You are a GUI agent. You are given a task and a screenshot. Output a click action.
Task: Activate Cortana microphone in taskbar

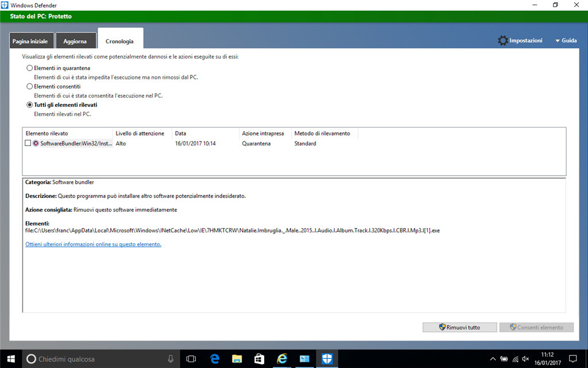(x=171, y=359)
